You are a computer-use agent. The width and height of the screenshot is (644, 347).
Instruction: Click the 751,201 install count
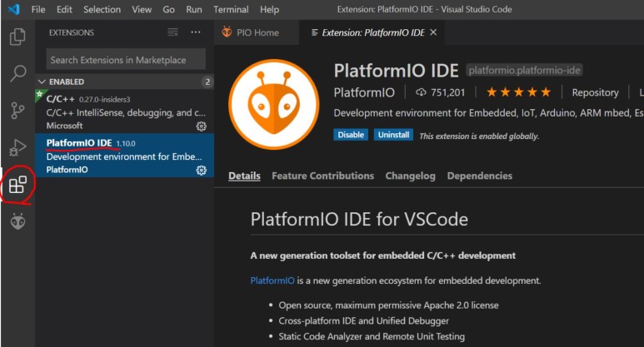[x=447, y=92]
